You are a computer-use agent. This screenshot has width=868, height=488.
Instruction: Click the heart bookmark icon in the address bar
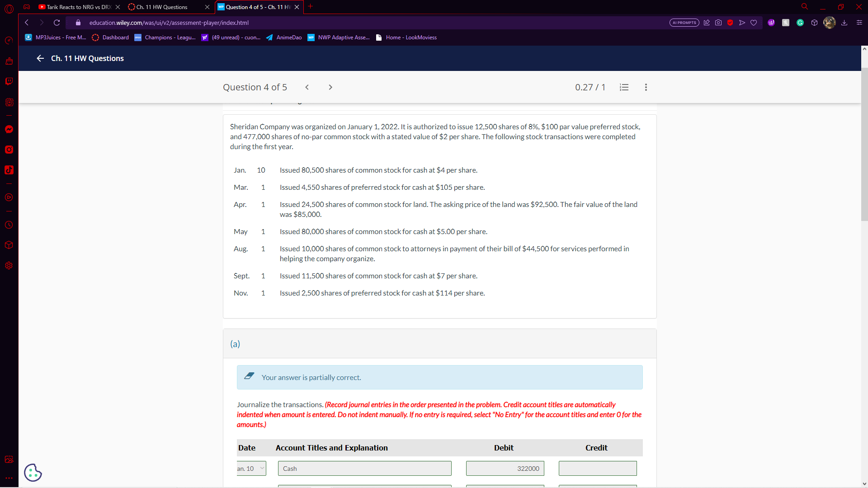pyautogui.click(x=754, y=23)
